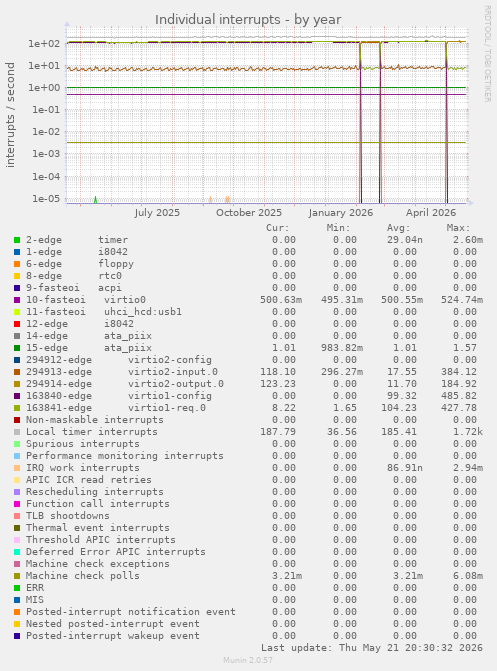
Task: Click the gray Local timer interrupts swatch
Action: (17, 432)
